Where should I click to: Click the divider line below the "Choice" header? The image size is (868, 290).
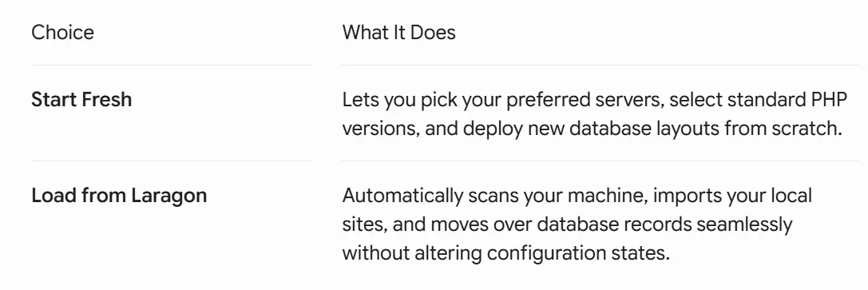[x=172, y=66]
